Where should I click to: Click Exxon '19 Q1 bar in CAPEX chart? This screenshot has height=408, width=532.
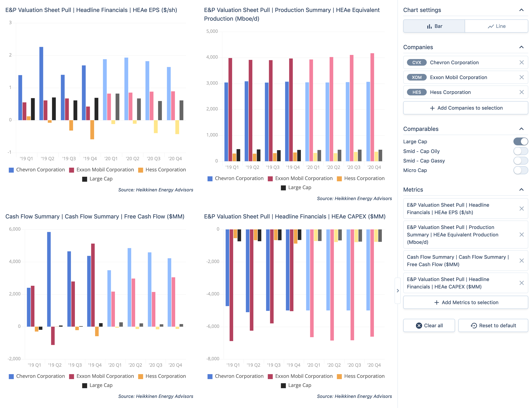(x=231, y=285)
